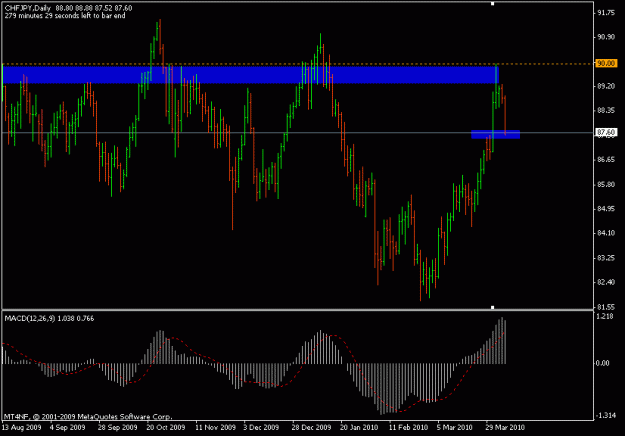Click the 28 Sep 2009 date label

pyautogui.click(x=118, y=428)
